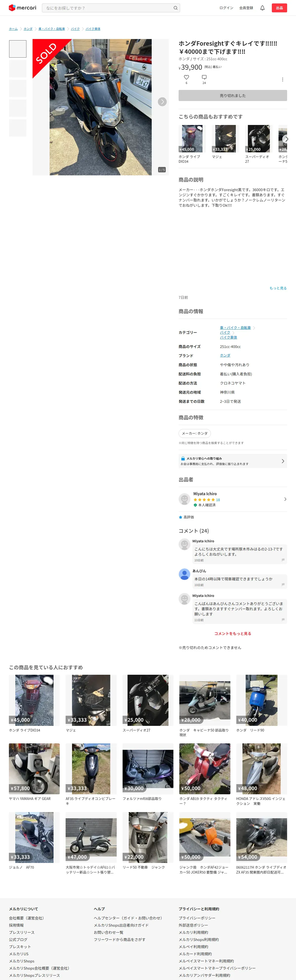Open ¥48,000 アドレスV50G listing
This screenshot has width=296, height=980.
(x=261, y=775)
